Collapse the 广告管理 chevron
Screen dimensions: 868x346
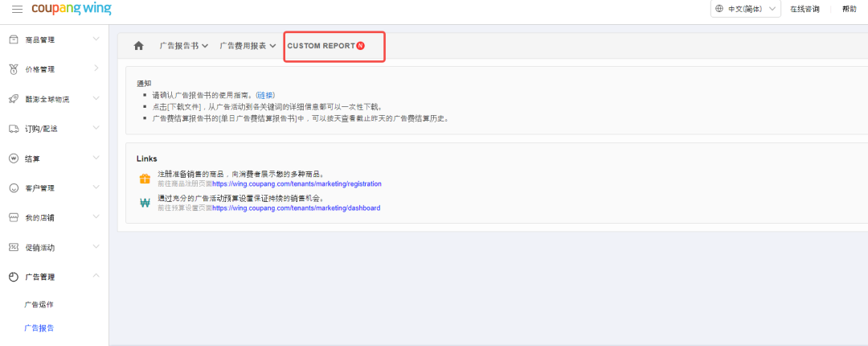pos(96,275)
